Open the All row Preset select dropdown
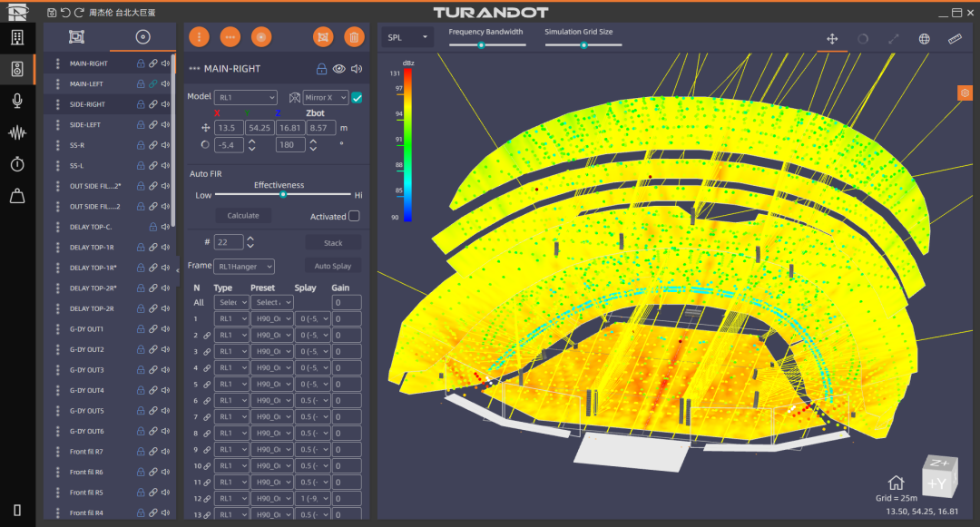Image resolution: width=980 pixels, height=527 pixels. (x=272, y=302)
